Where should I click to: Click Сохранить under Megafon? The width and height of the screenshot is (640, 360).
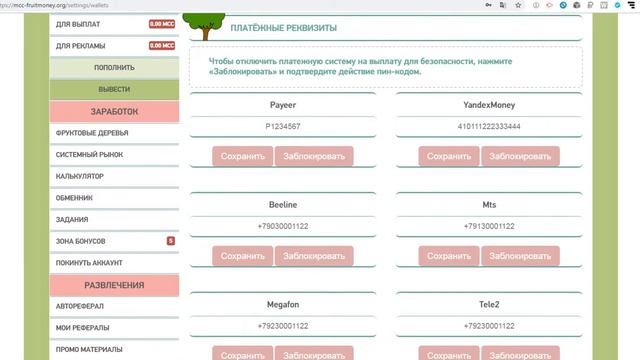coord(242,353)
